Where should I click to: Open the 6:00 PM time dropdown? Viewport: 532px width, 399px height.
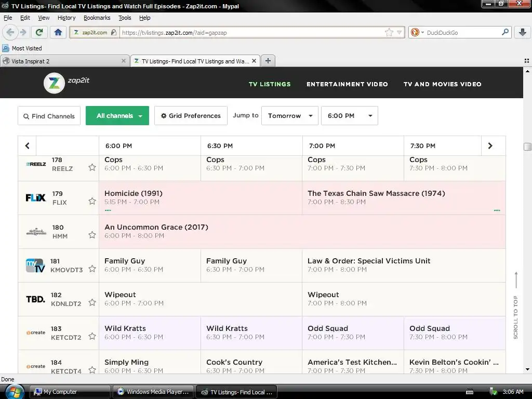(350, 116)
